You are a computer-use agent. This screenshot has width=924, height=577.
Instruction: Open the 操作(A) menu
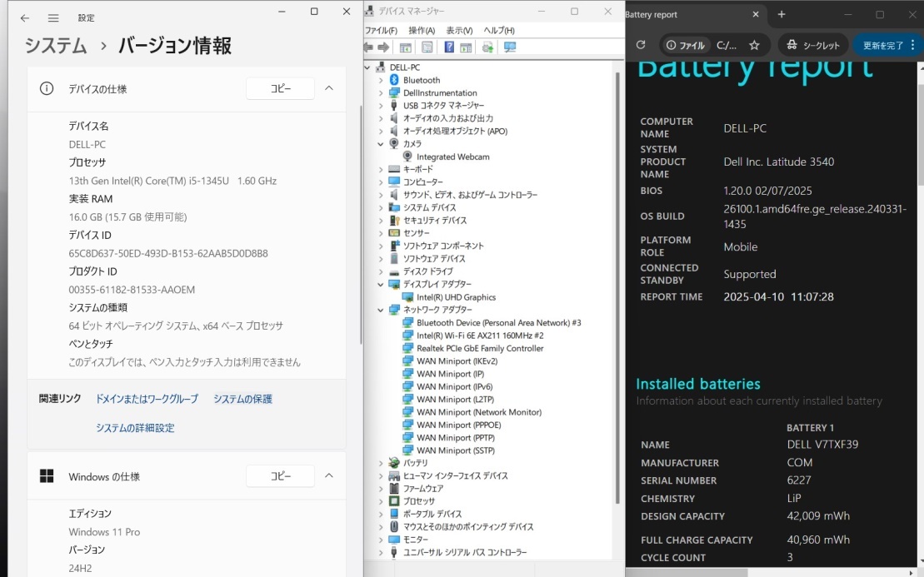click(x=422, y=30)
